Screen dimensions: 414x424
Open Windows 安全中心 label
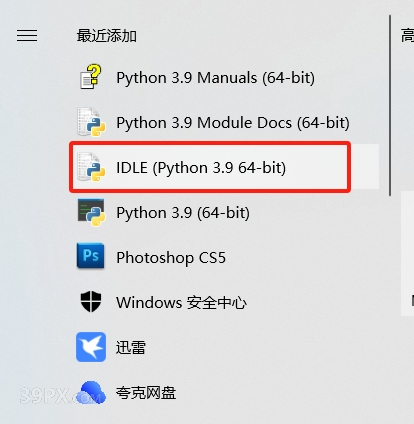coord(181,303)
